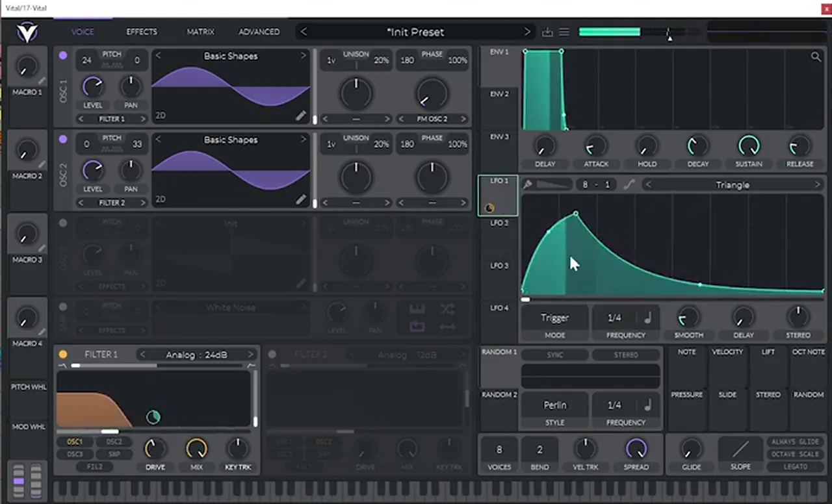Go to next preset with right arrow
This screenshot has height=504, width=832.
click(x=527, y=32)
